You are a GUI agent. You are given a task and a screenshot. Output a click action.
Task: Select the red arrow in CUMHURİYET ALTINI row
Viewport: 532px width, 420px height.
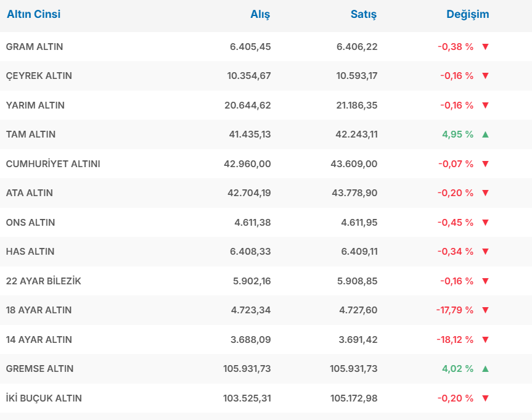coord(485,164)
